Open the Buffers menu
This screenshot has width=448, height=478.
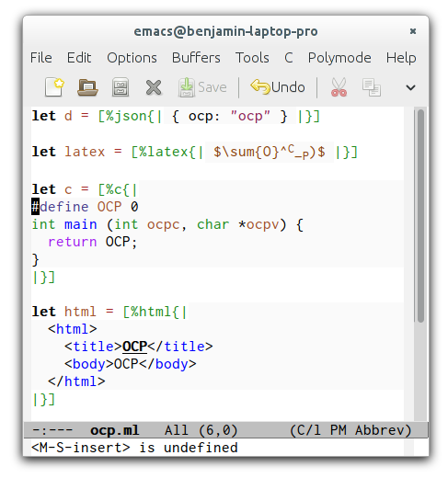(196, 58)
